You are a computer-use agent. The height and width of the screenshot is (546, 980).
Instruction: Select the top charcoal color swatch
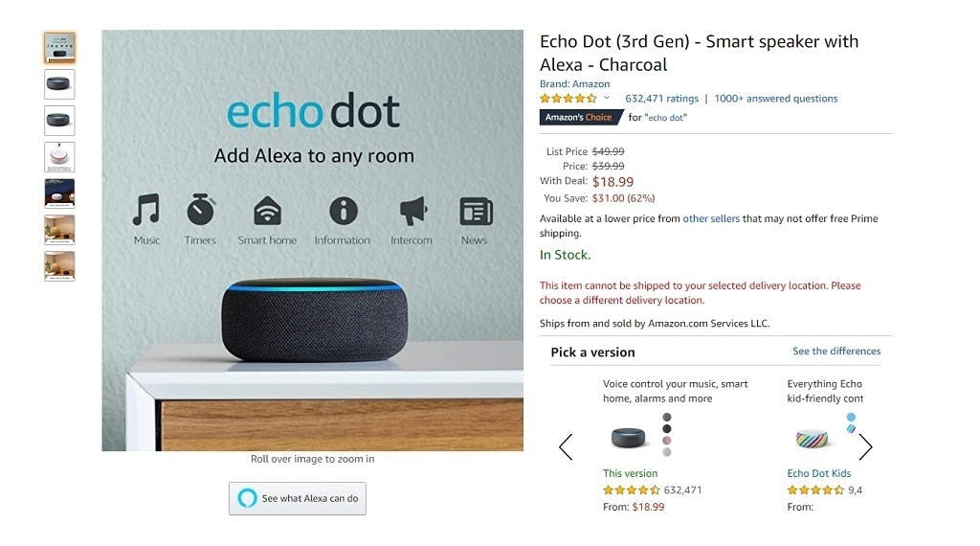[667, 417]
